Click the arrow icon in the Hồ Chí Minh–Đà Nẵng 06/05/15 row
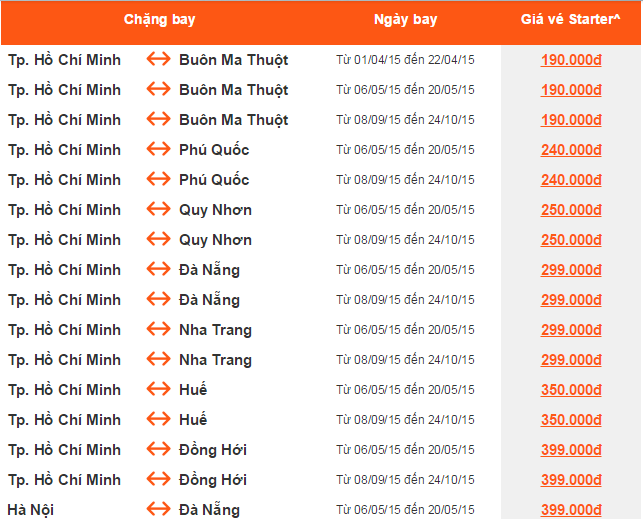The height and width of the screenshot is (519, 644). click(158, 270)
